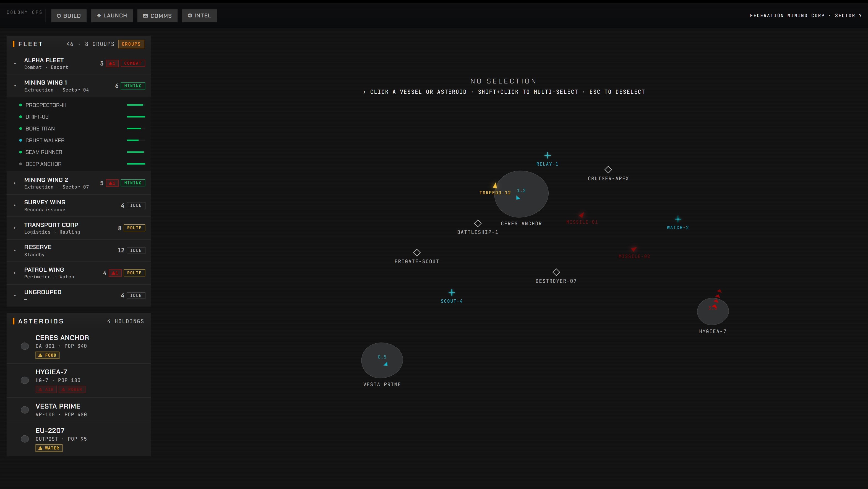Viewport: 868px width, 489px height.
Task: Open the EU-2207 holdings row
Action: click(x=79, y=439)
